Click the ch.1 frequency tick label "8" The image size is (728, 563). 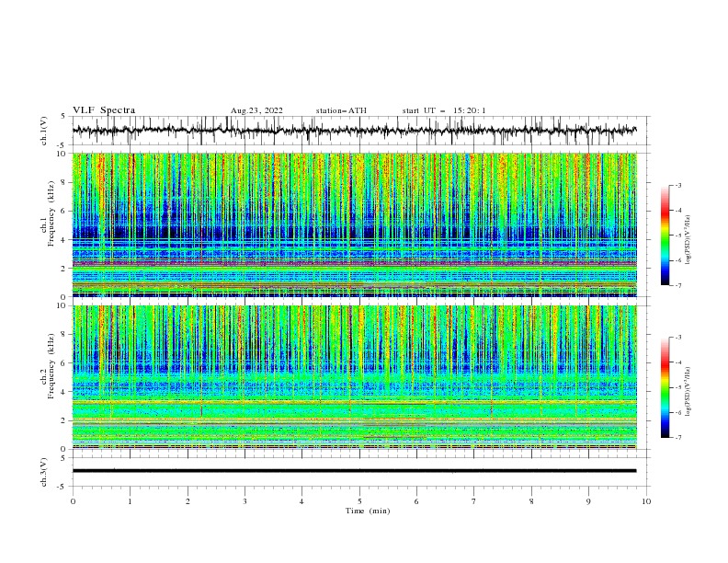[x=65, y=182]
